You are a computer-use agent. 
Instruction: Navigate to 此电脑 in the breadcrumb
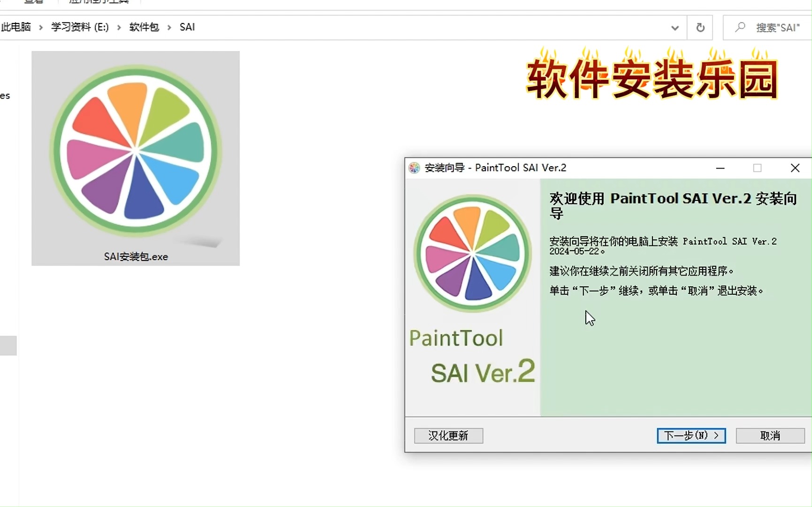tap(16, 27)
